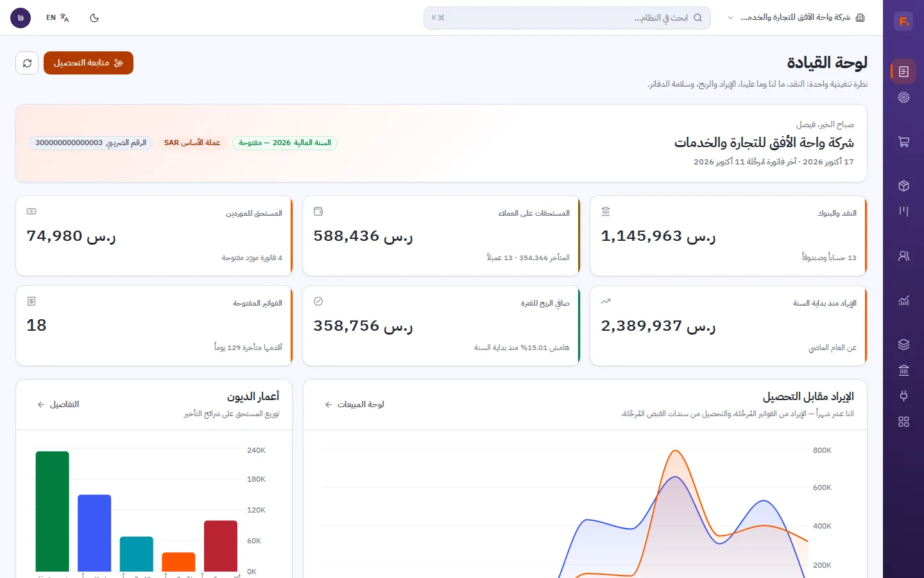Open the stacked layers icon in the sidebar
924x578 pixels.
tap(903, 344)
